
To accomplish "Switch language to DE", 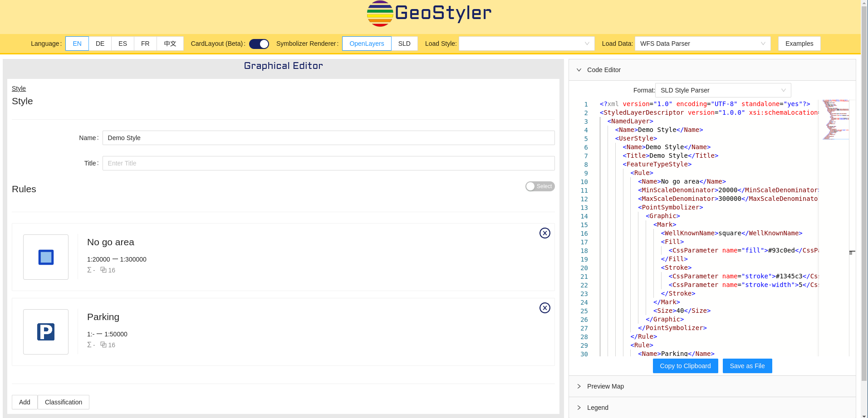I will click(100, 44).
